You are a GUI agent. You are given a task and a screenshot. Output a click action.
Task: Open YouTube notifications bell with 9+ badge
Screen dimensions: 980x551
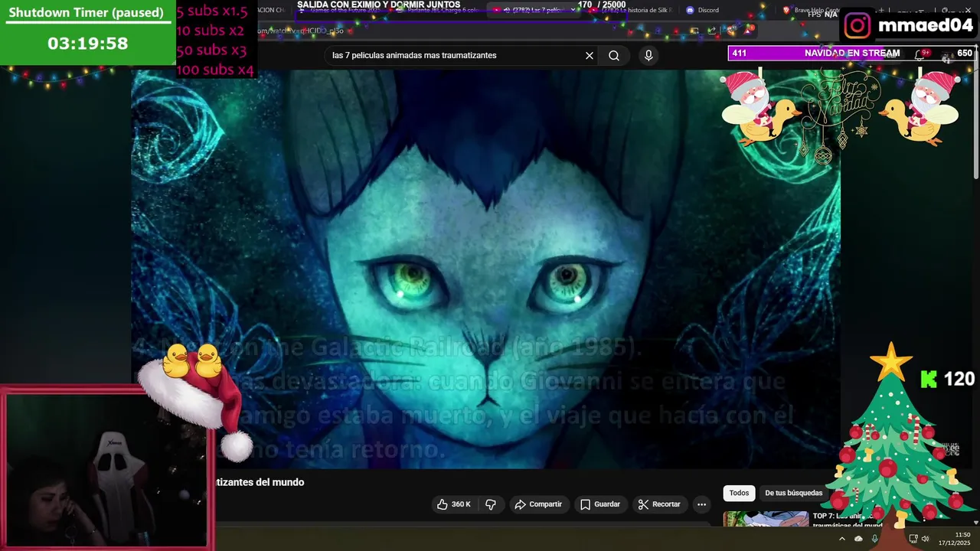(x=923, y=54)
